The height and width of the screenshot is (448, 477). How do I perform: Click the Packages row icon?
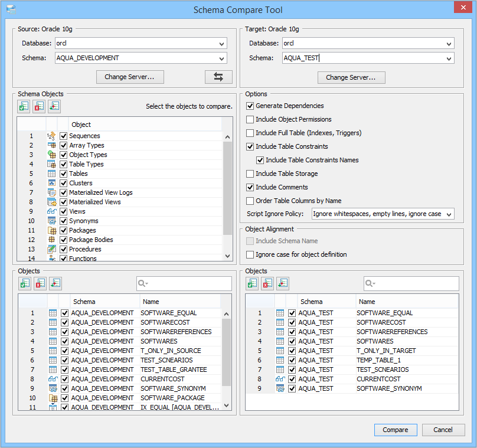pos(53,230)
